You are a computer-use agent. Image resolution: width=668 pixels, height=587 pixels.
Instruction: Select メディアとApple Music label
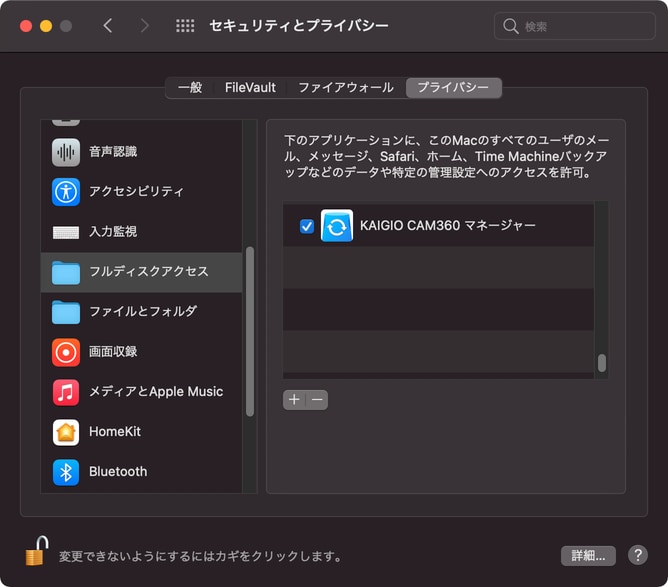click(x=156, y=391)
